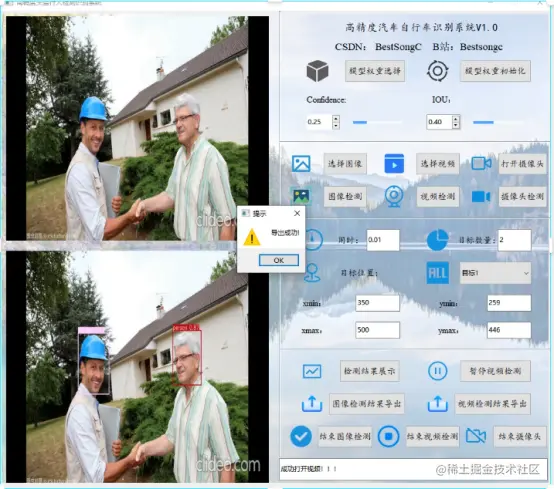Screen dimensions: 554x490
Task: Click the landscape photo icon beside 图像检测
Action: point(301,196)
